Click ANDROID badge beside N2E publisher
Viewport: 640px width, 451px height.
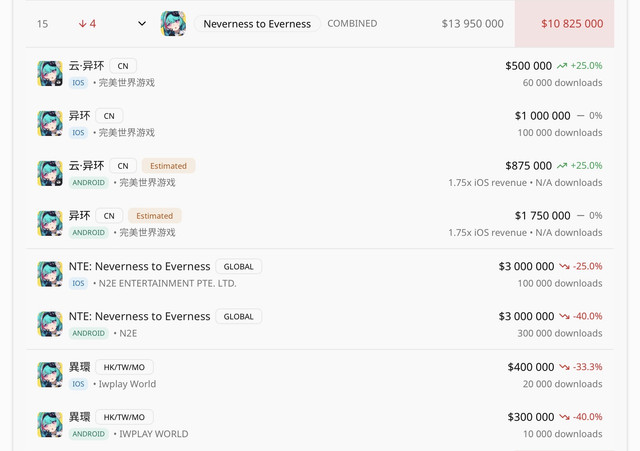(89, 333)
